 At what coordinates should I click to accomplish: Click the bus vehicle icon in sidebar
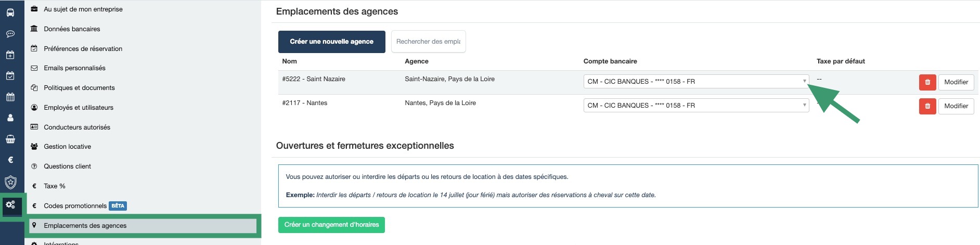(x=10, y=13)
